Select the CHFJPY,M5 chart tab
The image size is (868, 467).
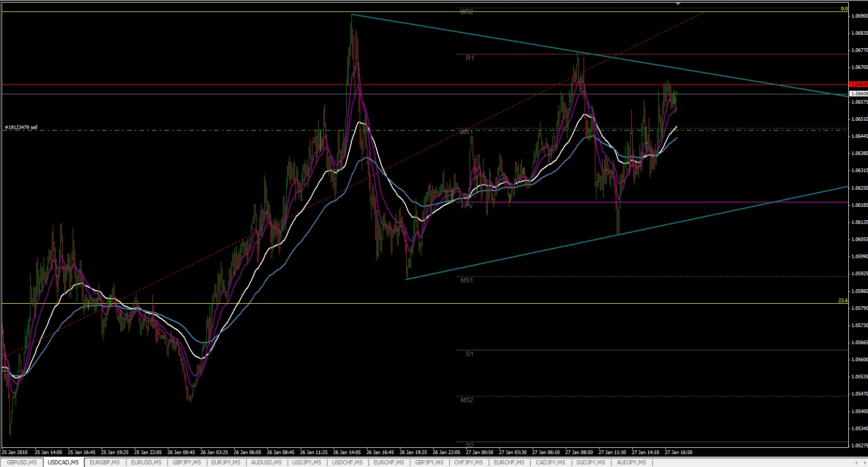[x=468, y=462]
